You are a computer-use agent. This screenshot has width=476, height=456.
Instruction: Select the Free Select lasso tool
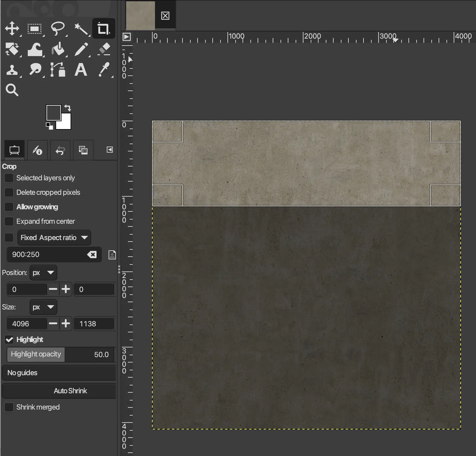pos(58,29)
